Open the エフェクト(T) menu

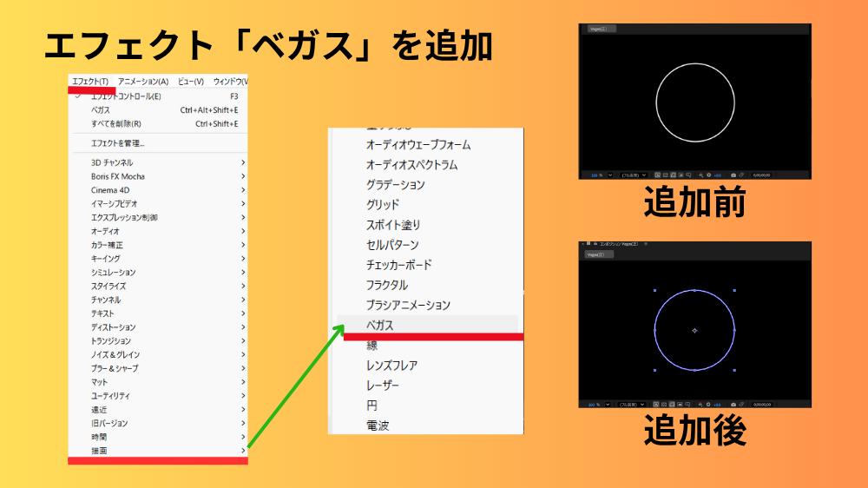coord(90,81)
